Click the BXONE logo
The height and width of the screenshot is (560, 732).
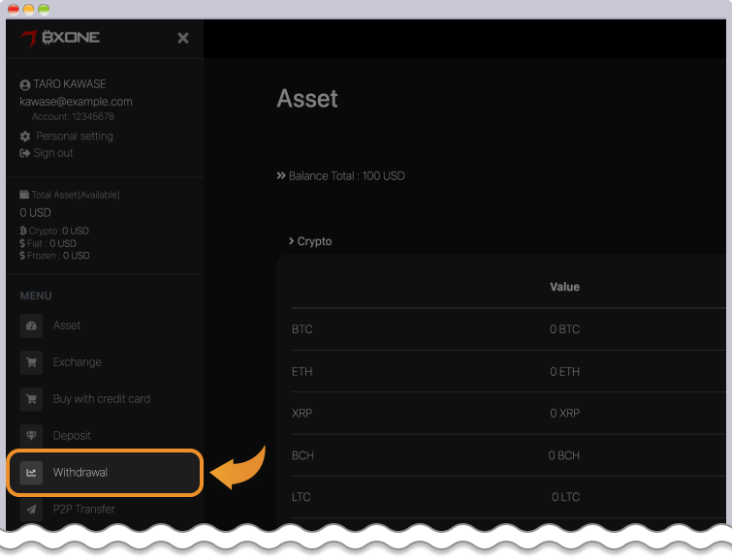60,38
